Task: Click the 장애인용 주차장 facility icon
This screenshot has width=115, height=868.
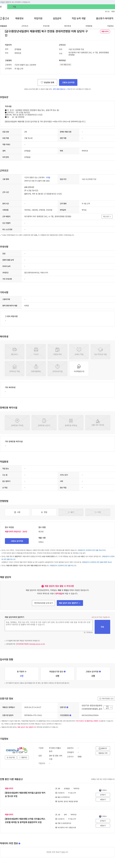Action: coord(17,423)
